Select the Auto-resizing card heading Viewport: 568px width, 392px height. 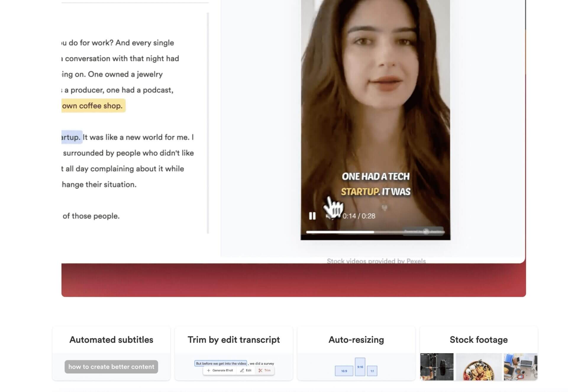[x=356, y=340]
